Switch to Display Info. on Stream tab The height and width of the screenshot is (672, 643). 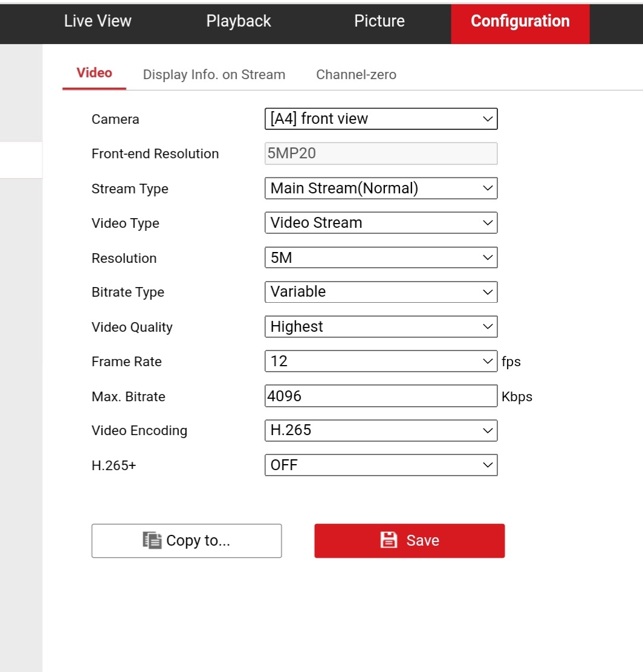(x=214, y=75)
